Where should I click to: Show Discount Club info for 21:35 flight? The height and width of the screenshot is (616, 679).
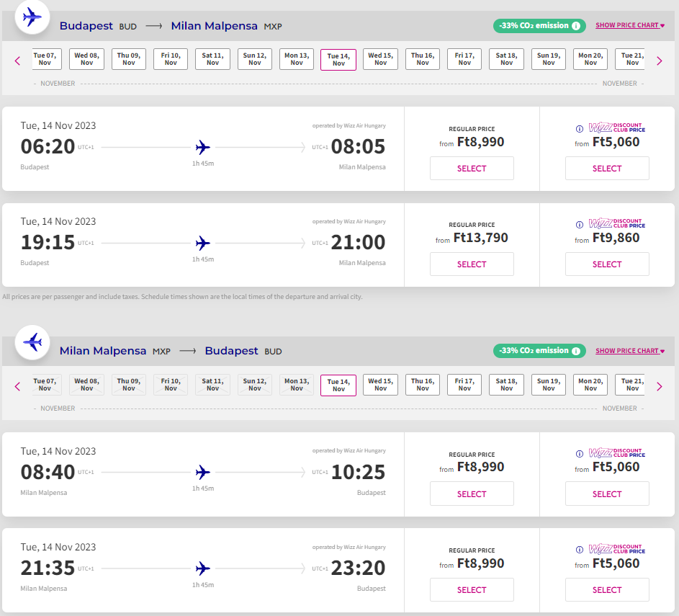[580, 550]
